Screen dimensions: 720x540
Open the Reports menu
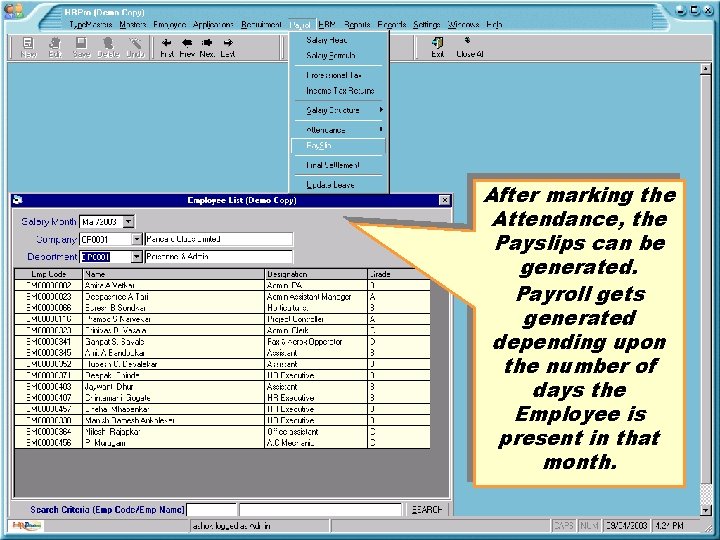point(357,24)
